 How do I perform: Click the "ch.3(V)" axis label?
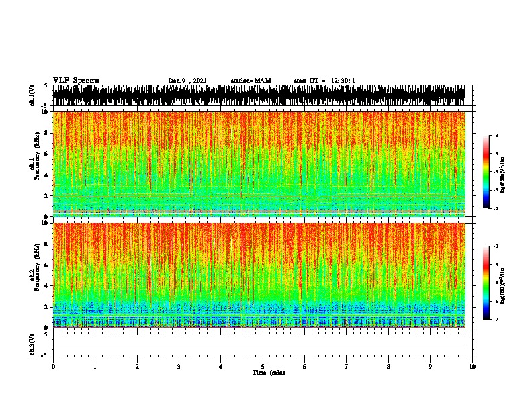click(x=32, y=345)
